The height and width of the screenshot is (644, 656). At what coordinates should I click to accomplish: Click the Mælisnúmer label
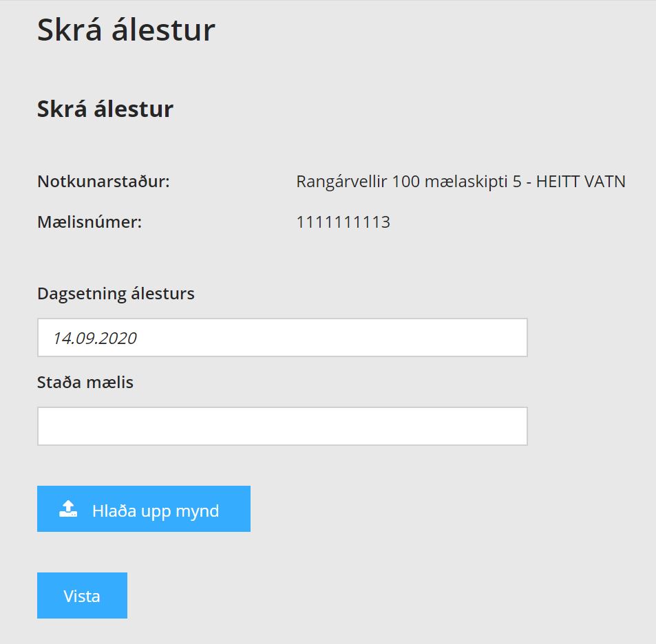point(89,222)
